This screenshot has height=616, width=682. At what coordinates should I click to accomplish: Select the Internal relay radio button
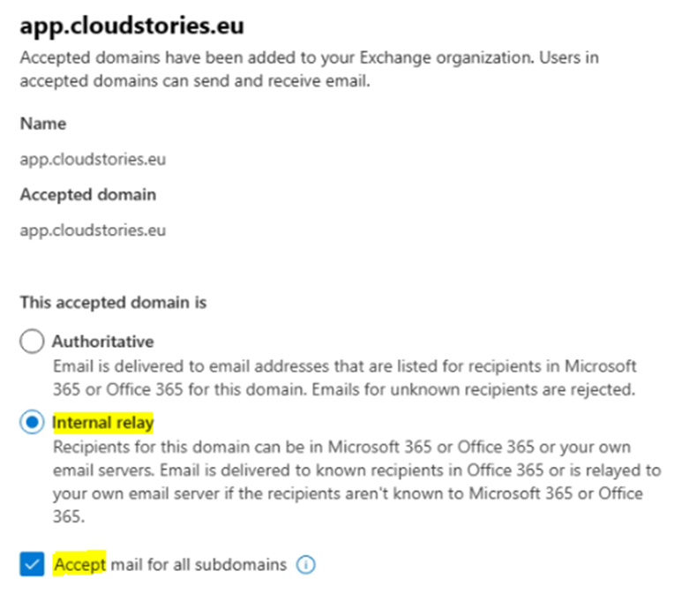point(32,424)
